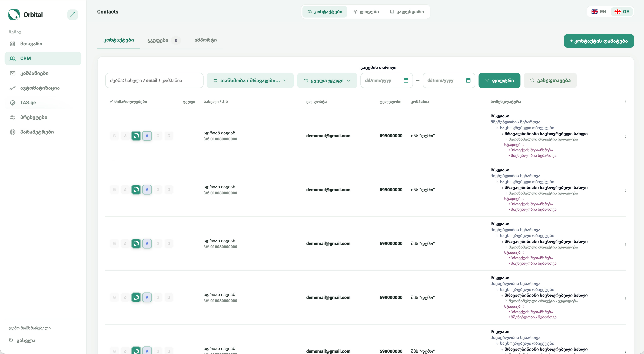Expand შეთანხმებული პროექტის ცვლილება in second contact row
The height and width of the screenshot is (354, 644).
(x=541, y=193)
